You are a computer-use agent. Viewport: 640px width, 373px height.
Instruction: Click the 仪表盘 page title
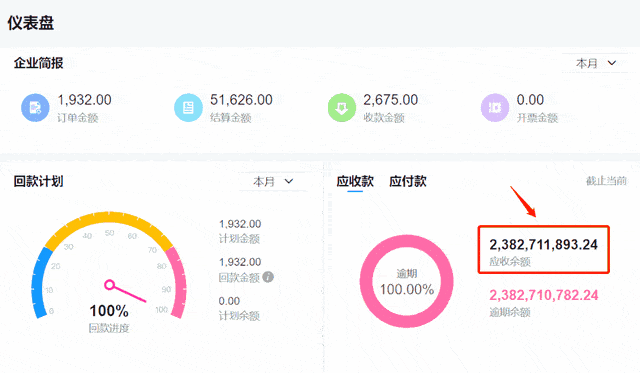pos(31,23)
